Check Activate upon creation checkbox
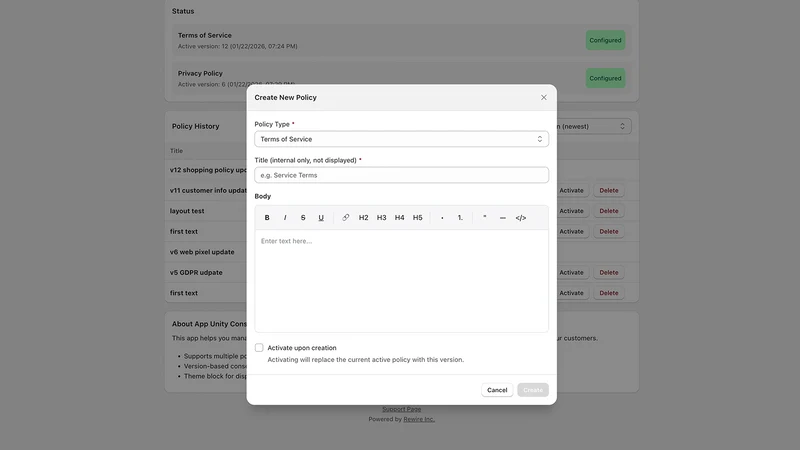The height and width of the screenshot is (450, 800). (259, 347)
